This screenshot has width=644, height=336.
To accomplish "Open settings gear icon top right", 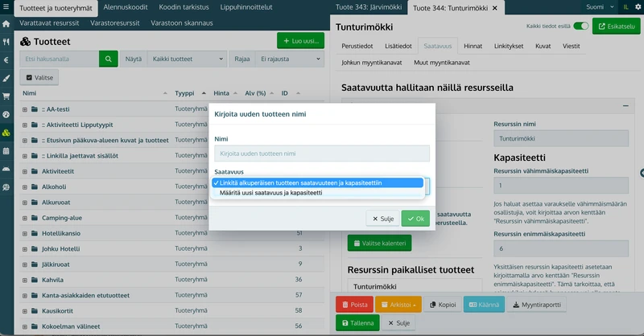I will 638,7.
